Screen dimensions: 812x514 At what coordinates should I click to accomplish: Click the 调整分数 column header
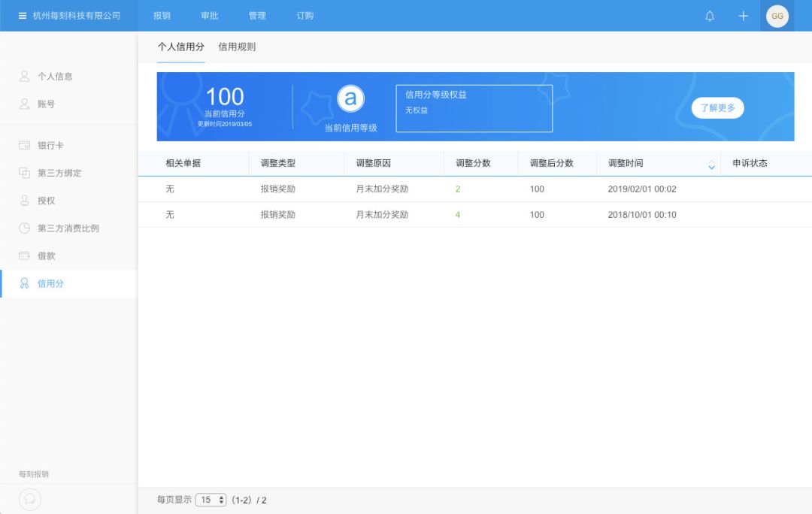(x=473, y=163)
